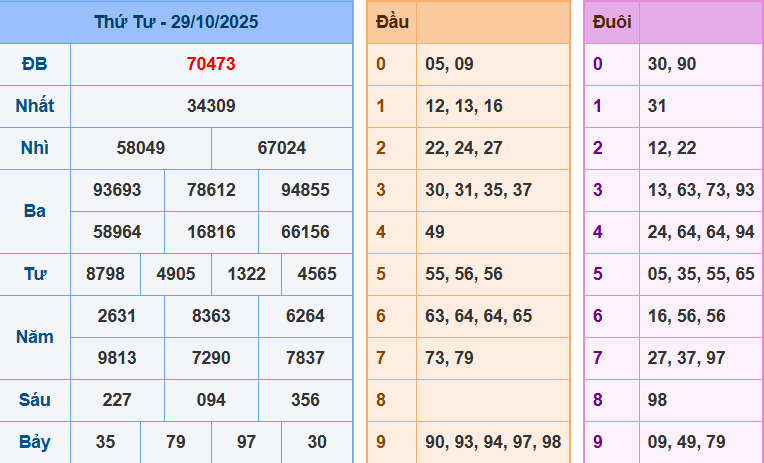
Task: Click the Đuôi column header
Action: [x=611, y=22]
